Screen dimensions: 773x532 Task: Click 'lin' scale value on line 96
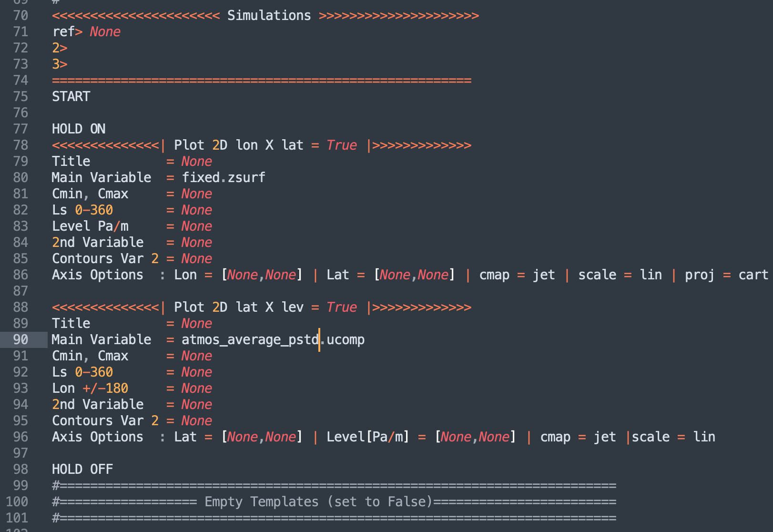[704, 437]
